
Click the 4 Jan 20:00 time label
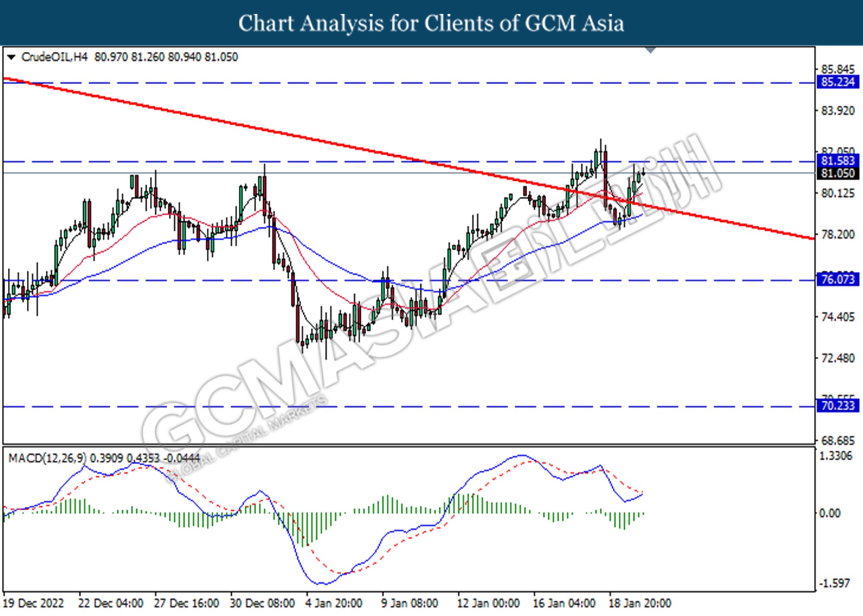tap(334, 603)
